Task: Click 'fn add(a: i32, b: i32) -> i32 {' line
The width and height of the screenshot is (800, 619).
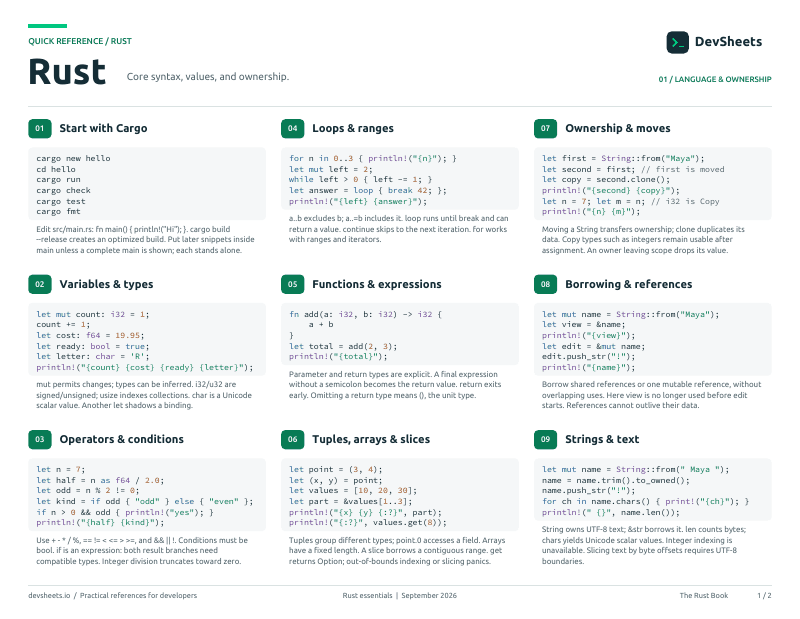Action: [365, 314]
